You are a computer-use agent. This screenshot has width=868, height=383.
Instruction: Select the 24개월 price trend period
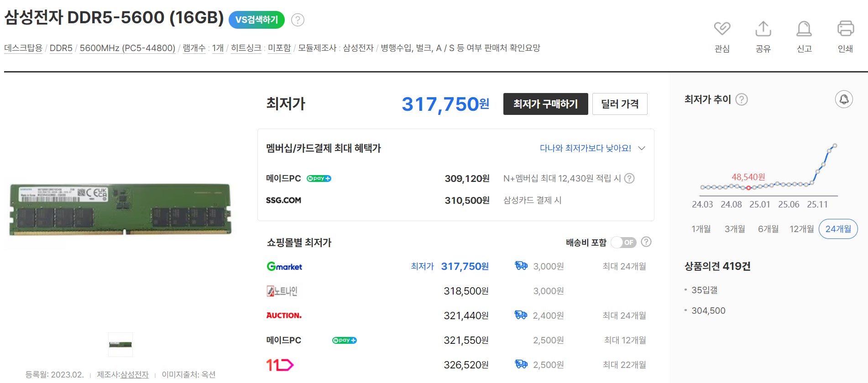(838, 229)
